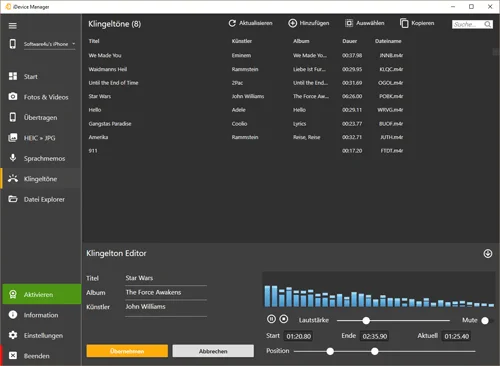The image size is (500, 366).
Task: Click the Ende time field 02:35.90
Action: click(x=375, y=336)
